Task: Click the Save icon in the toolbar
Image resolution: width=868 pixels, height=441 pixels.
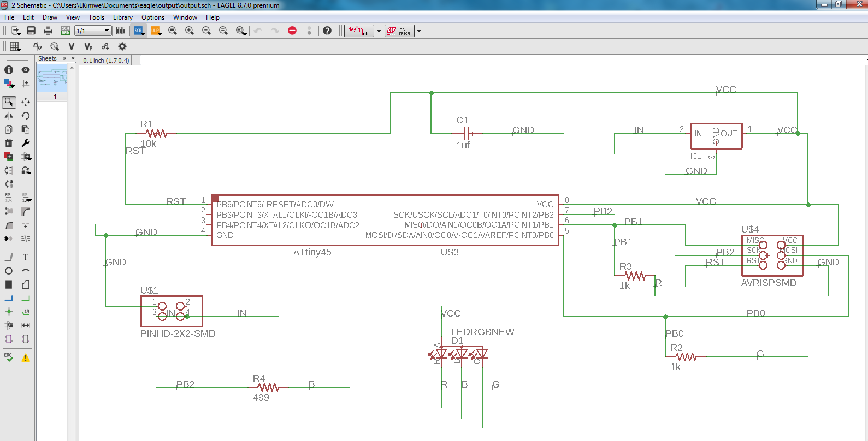Action: (31, 31)
